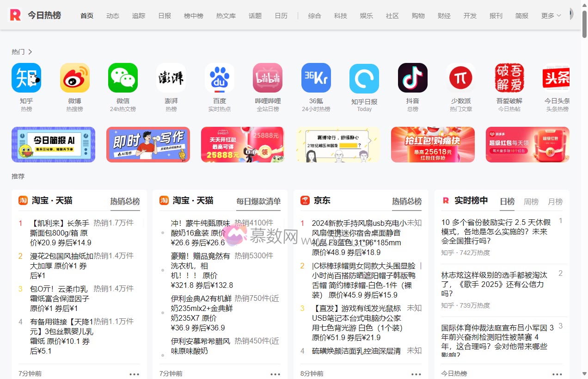The image size is (588, 379).
Task: Open the Zhihu (知乎) hot list icon
Action: coord(26,78)
